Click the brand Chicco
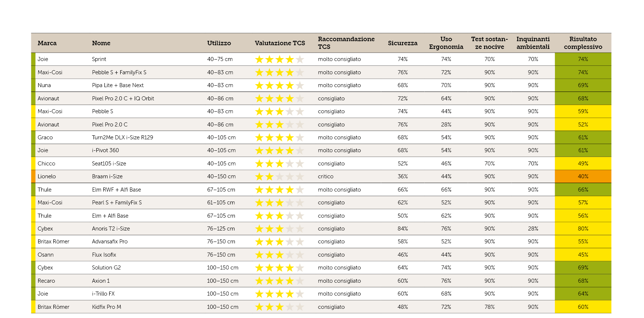The width and height of the screenshot is (644, 318). point(46,164)
